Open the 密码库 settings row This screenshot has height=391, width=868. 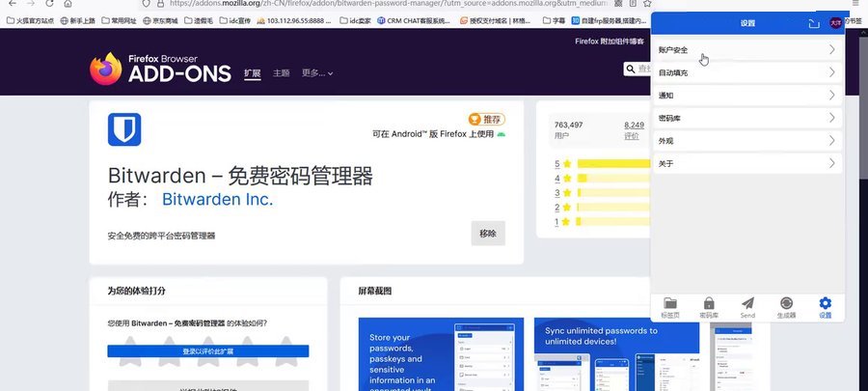point(747,118)
